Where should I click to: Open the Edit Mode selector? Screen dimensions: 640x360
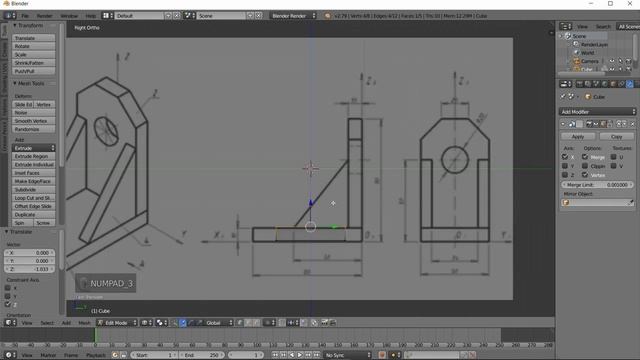pos(117,323)
